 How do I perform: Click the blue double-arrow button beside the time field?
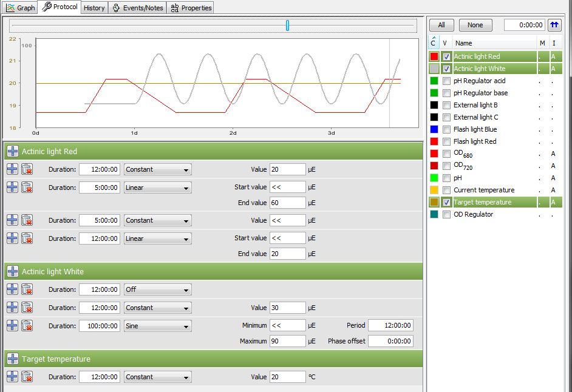point(554,25)
